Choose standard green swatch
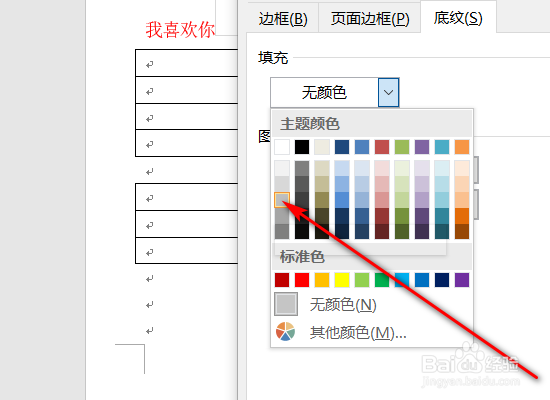The height and width of the screenshot is (400, 550). (382, 280)
